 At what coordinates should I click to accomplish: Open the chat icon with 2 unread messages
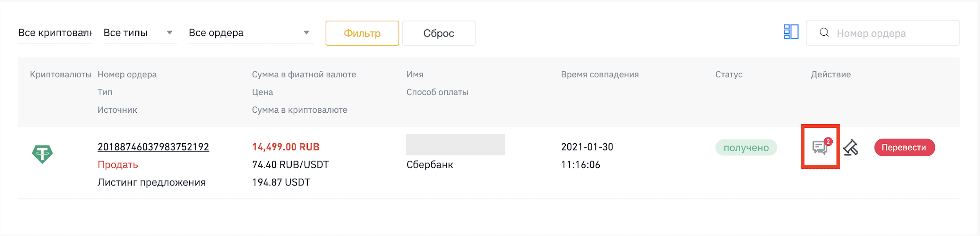click(820, 147)
